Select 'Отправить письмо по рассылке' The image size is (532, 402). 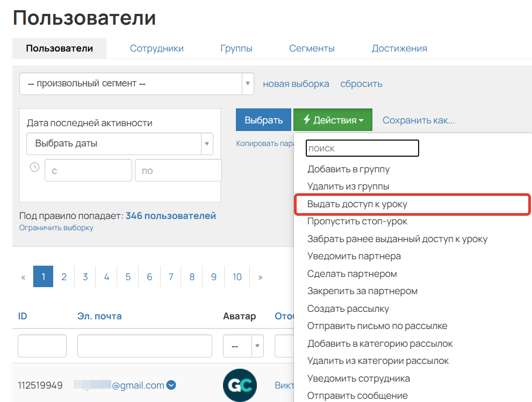(x=377, y=326)
